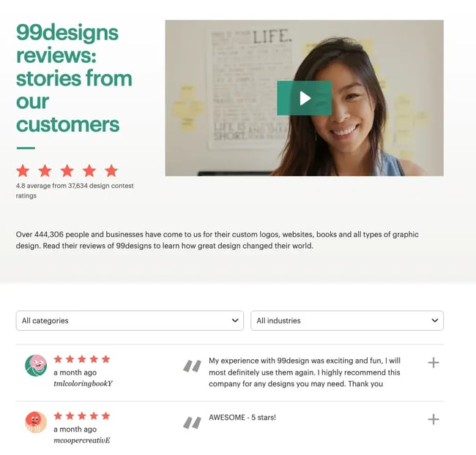Image resolution: width=476 pixels, height=455 pixels.
Task: Click the star rating of mcoopercreativE's review
Action: tap(82, 416)
